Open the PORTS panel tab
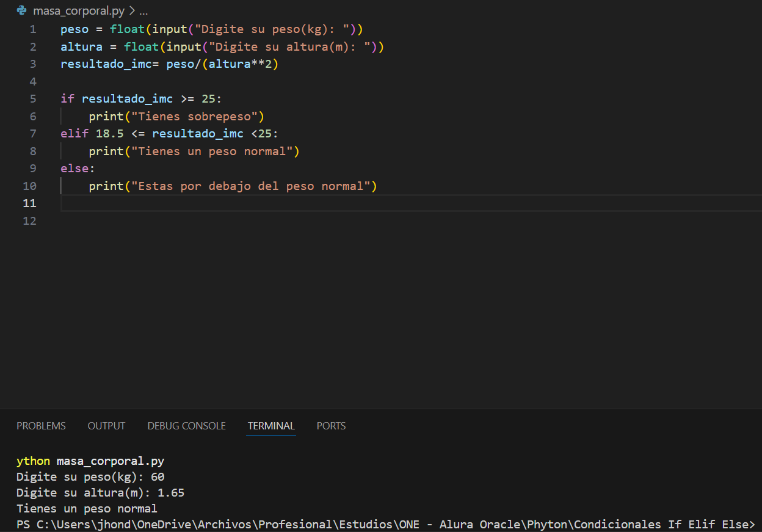Screen dimensions: 762x532 click(331, 426)
